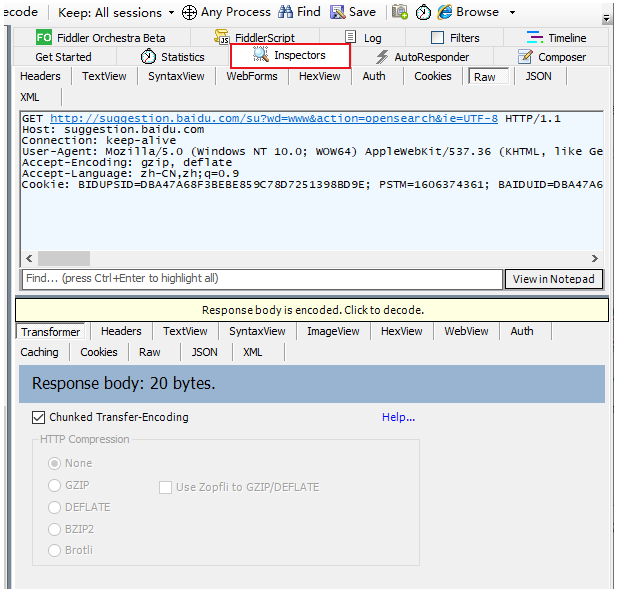This screenshot has width=620, height=595.
Task: Open the Help... link
Action: pos(398,417)
